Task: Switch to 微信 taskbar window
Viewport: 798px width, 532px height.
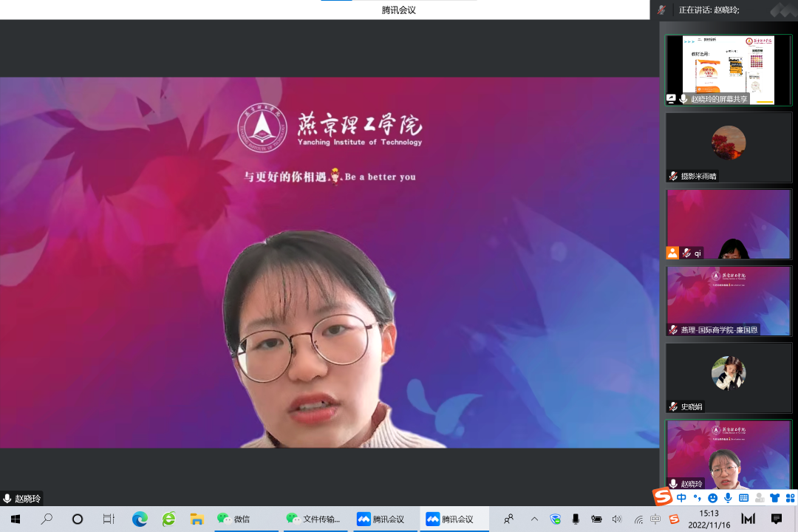Action: pyautogui.click(x=233, y=519)
